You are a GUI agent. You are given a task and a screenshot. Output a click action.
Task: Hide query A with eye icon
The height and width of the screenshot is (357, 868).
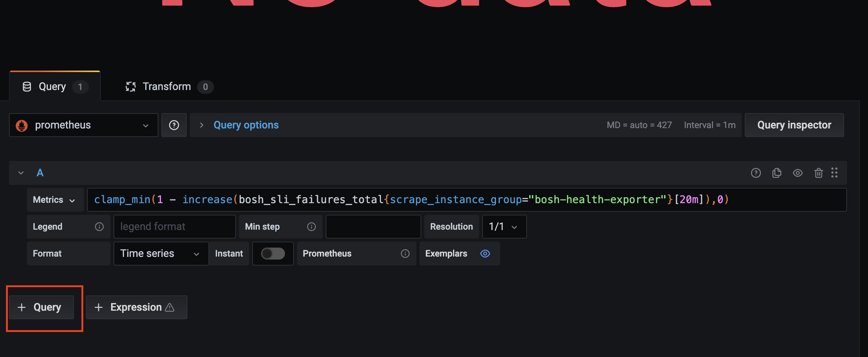point(797,173)
